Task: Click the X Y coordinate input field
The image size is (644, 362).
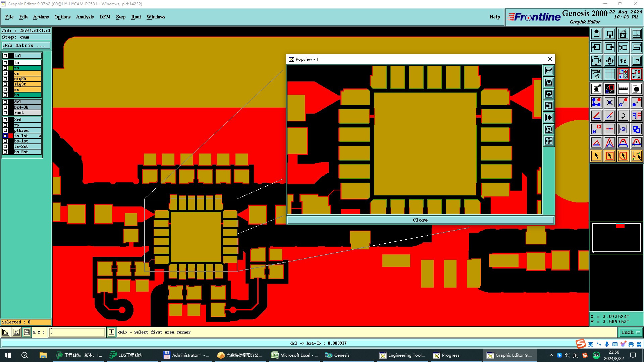Action: pyautogui.click(x=77, y=332)
